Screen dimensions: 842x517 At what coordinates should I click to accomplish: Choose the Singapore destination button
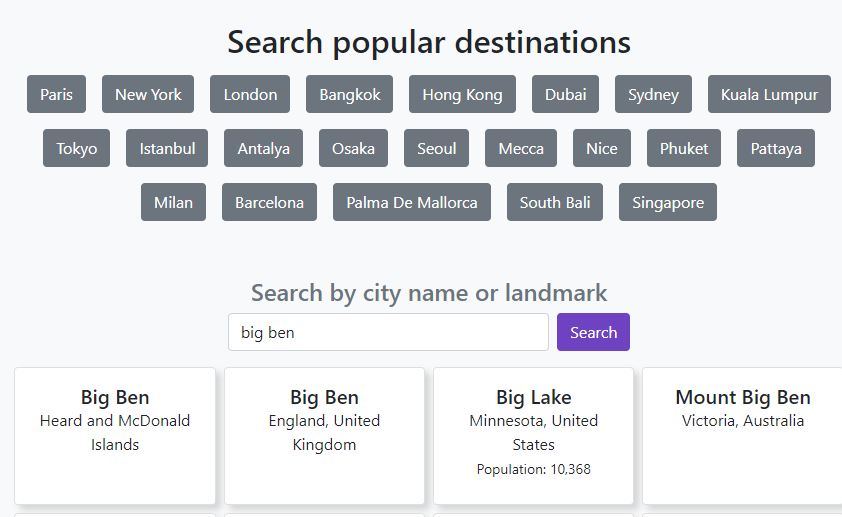pyautogui.click(x=667, y=202)
